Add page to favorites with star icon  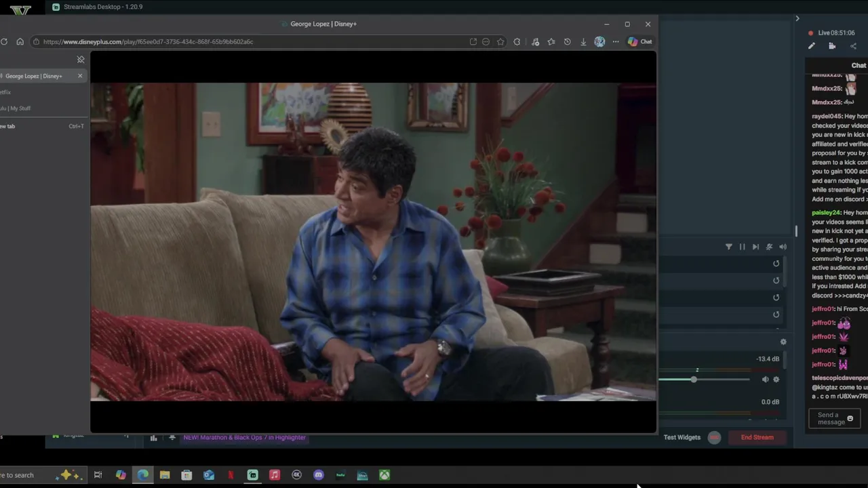[x=500, y=42]
